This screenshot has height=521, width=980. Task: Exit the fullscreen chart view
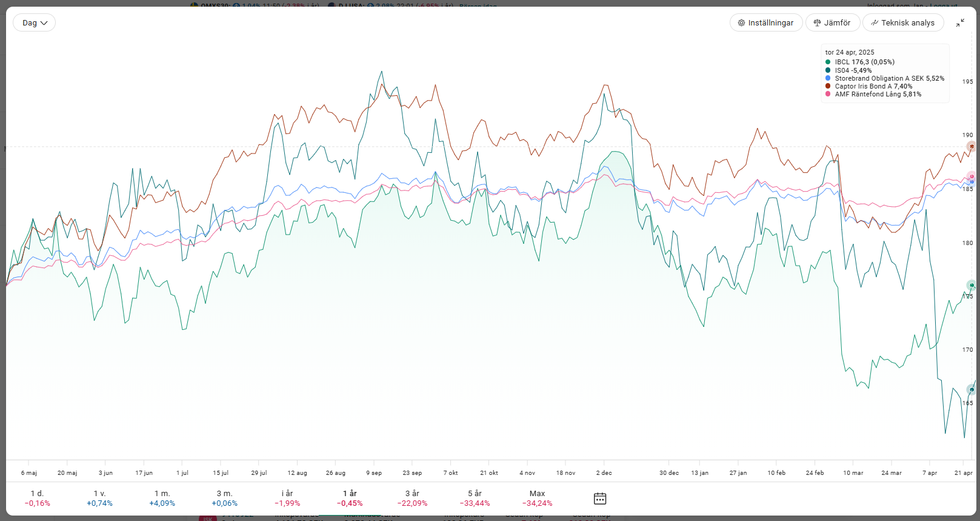960,23
